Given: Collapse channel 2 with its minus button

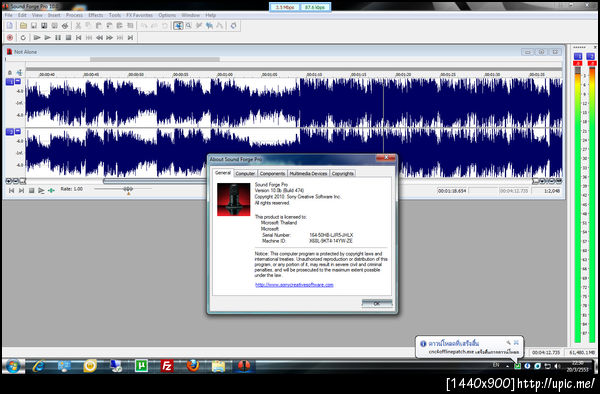Looking at the screenshot, I should click(x=18, y=131).
